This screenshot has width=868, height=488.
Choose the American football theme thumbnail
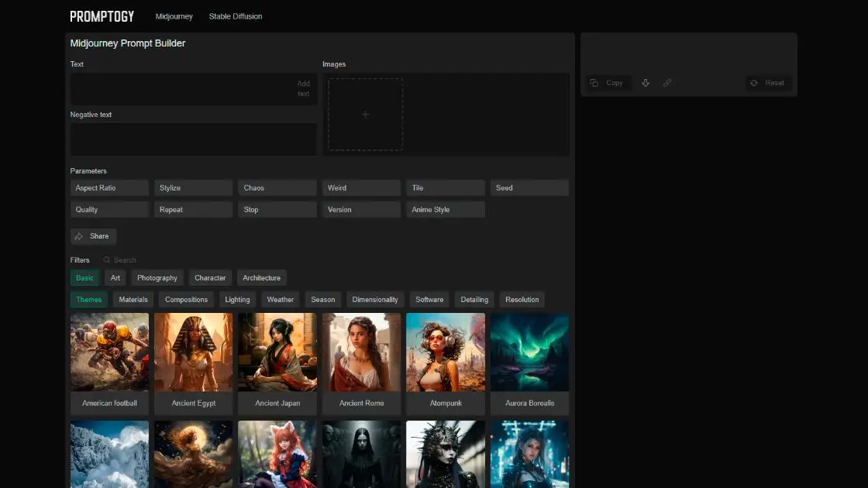(109, 363)
